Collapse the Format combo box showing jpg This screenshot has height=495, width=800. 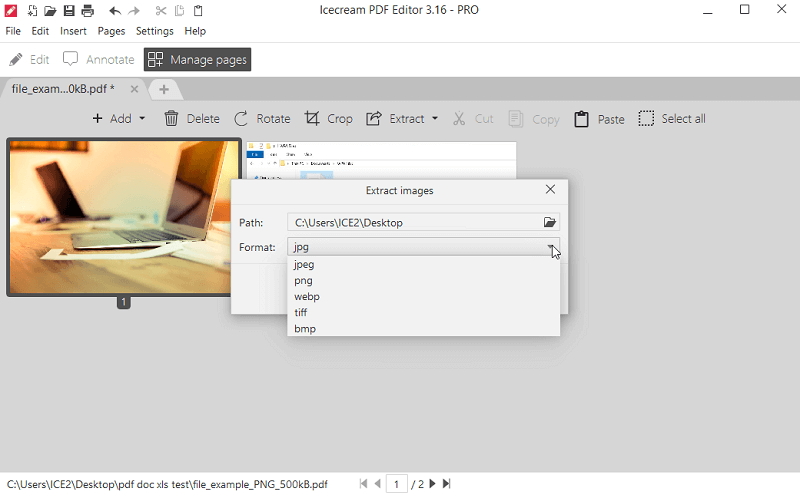coord(423,246)
